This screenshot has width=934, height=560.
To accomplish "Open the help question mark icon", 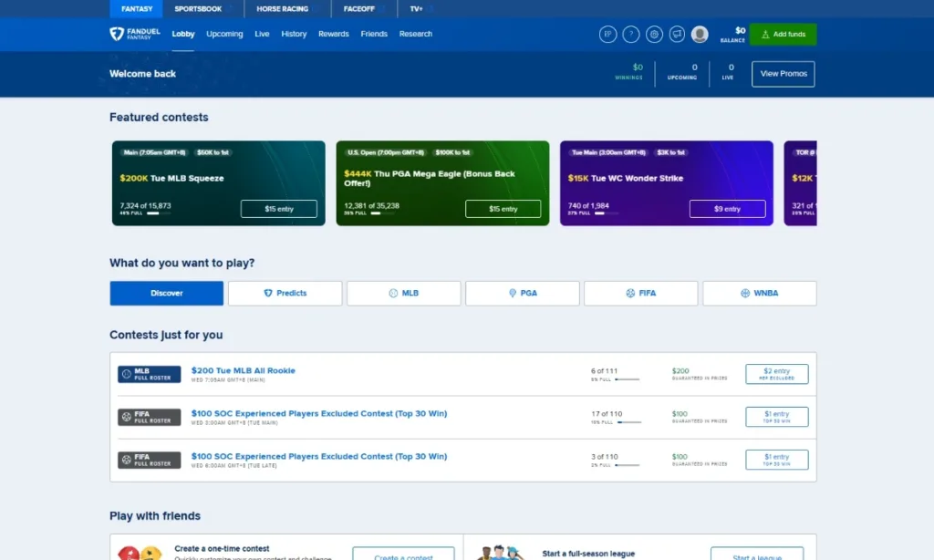I will pos(631,35).
